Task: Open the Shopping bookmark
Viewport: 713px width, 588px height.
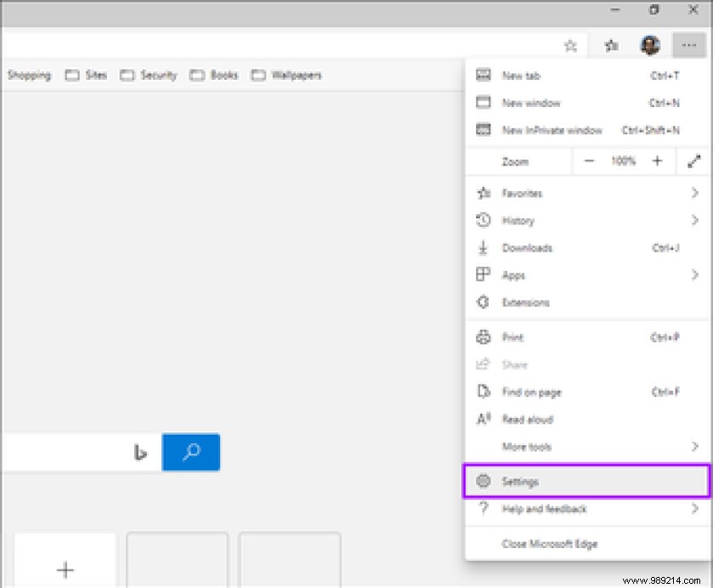Action: 29,75
